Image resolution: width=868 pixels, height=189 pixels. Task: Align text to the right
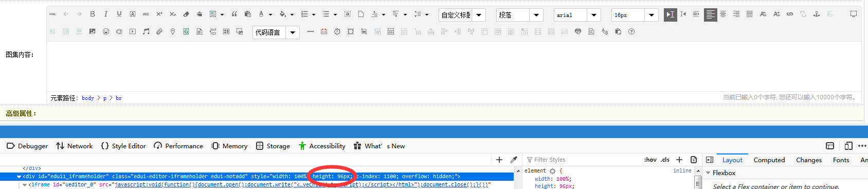tap(736, 14)
